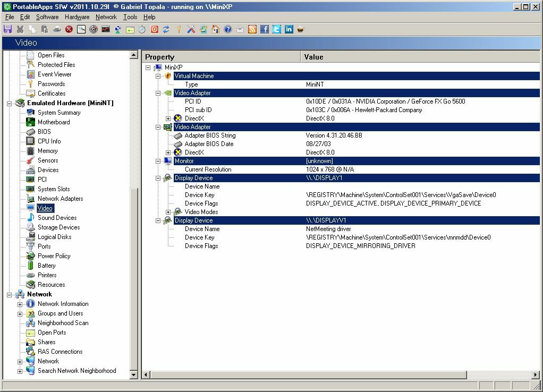Click the Value column header
This screenshot has height=392, width=543.
click(420, 57)
